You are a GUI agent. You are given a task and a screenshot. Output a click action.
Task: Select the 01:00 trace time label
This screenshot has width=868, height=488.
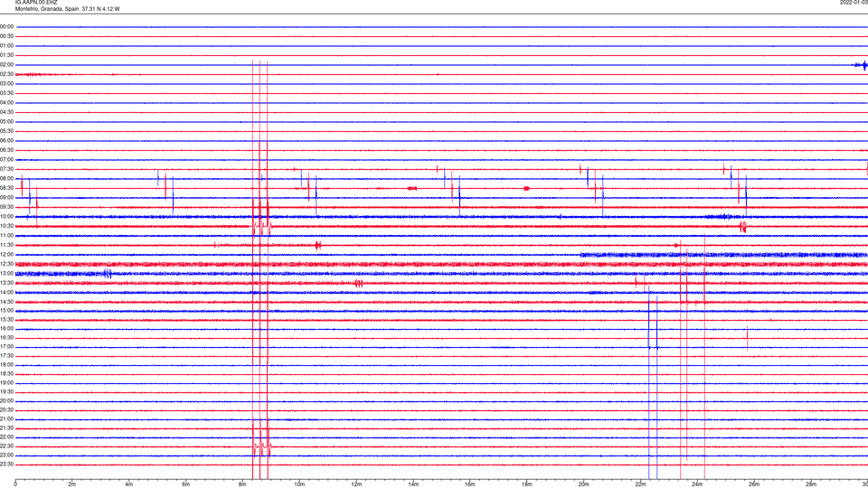coord(6,45)
